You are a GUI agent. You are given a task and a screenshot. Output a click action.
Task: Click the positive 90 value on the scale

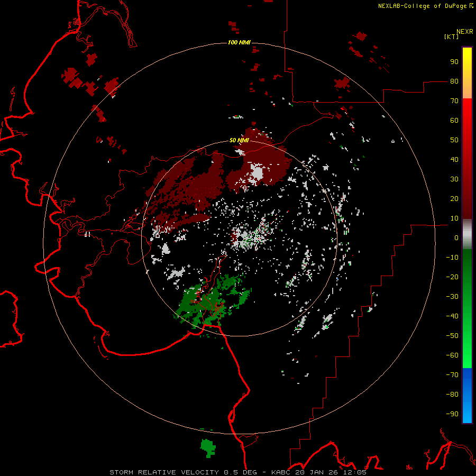pos(454,62)
